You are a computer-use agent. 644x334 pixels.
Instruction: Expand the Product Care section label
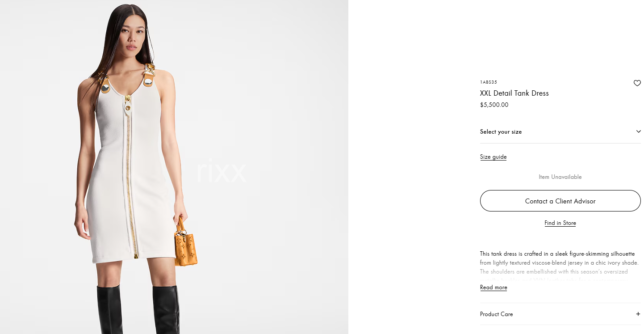click(496, 314)
